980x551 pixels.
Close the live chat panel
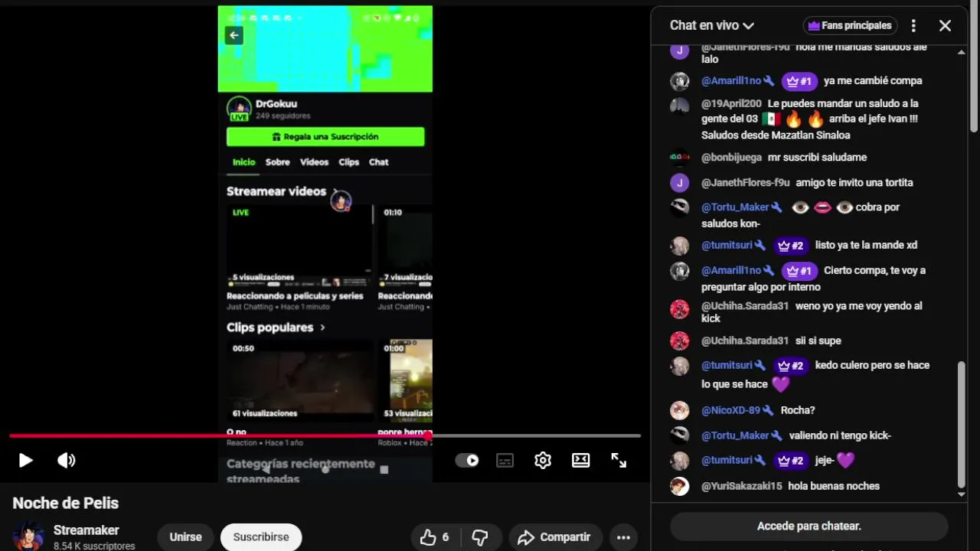point(946,26)
